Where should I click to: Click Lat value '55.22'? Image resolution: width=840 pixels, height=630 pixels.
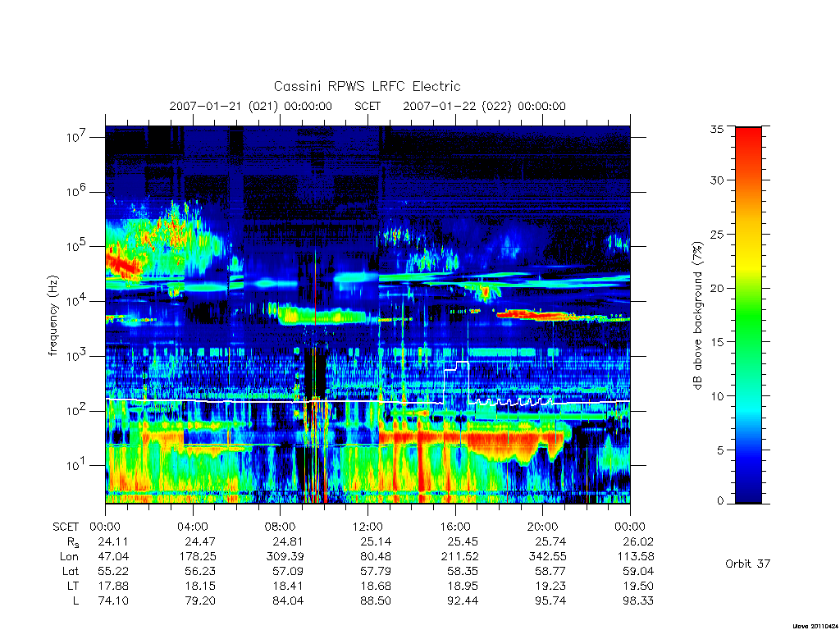pos(113,571)
